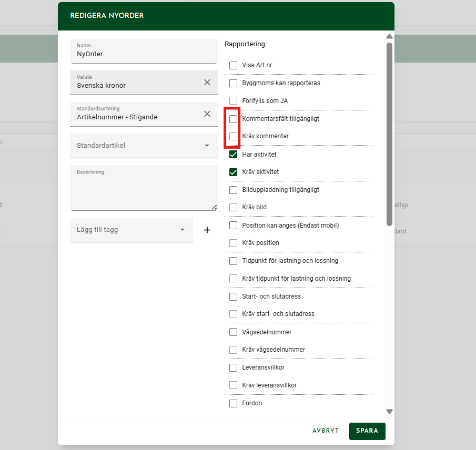The image size is (476, 450).
Task: Tick the Kräv leveransvillkor checkbox
Action: point(233,385)
